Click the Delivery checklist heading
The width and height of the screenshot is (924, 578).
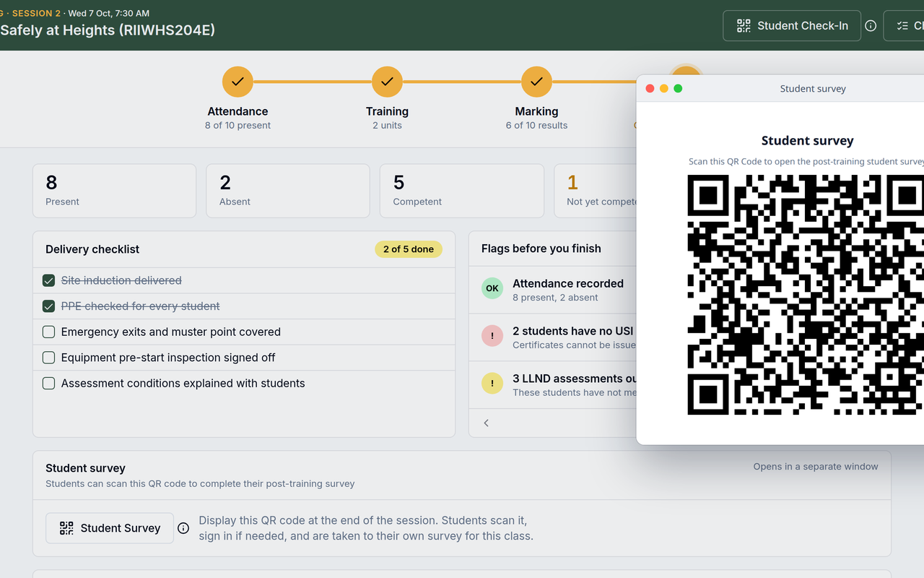click(x=92, y=249)
